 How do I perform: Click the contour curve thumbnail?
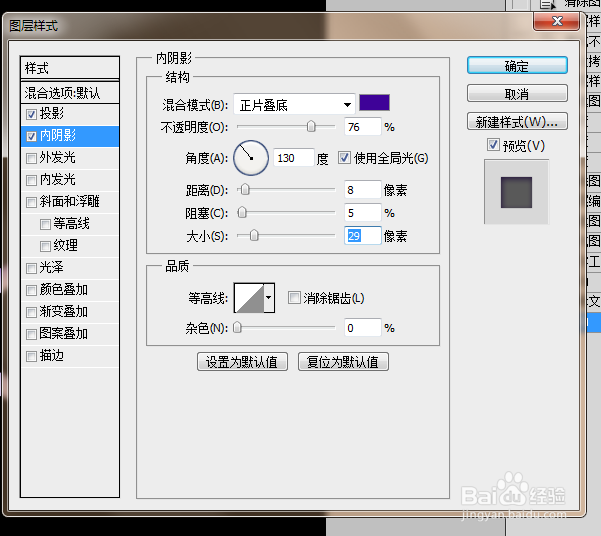click(x=249, y=298)
